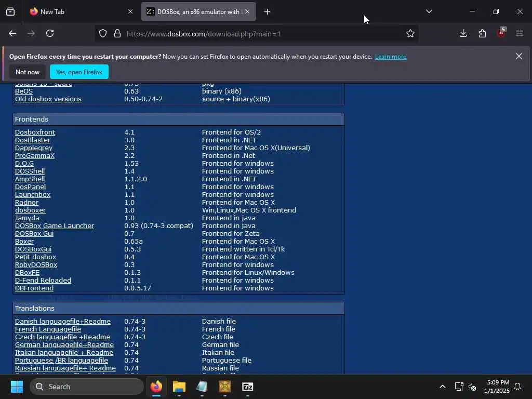Open the RobyDOSBox link
This screenshot has height=399, width=532.
coord(36,265)
